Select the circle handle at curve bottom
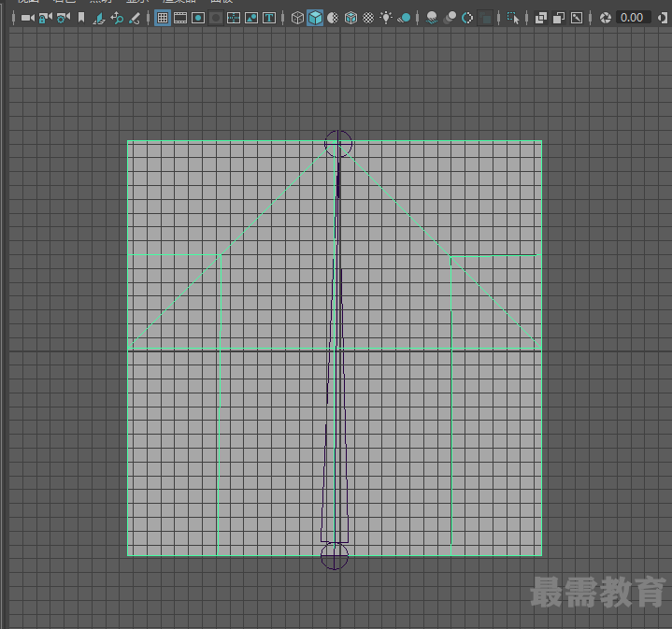Viewport: 672px width, 629px height. pos(335,556)
